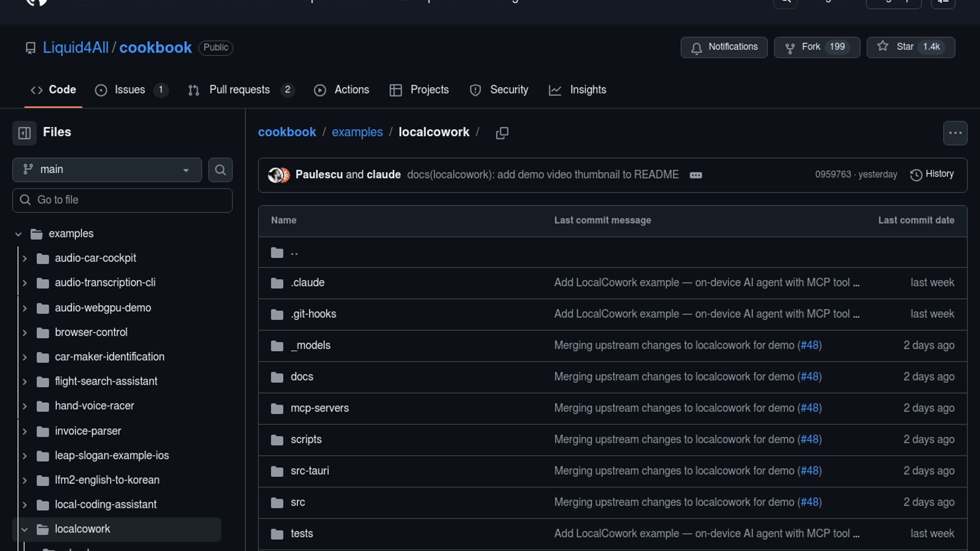Open the main branch dropdown
Viewport: 980px width, 551px height.
107,170
